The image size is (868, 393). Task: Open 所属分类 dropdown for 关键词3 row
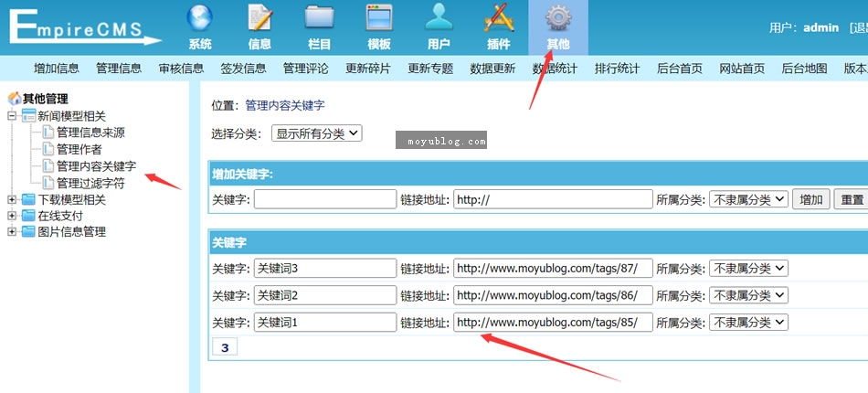click(x=747, y=269)
